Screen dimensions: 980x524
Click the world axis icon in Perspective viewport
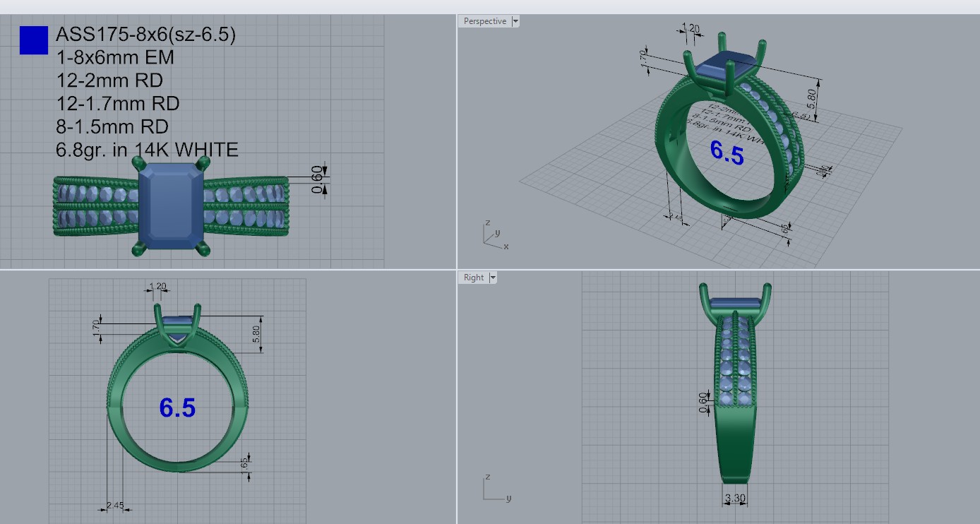click(x=493, y=236)
